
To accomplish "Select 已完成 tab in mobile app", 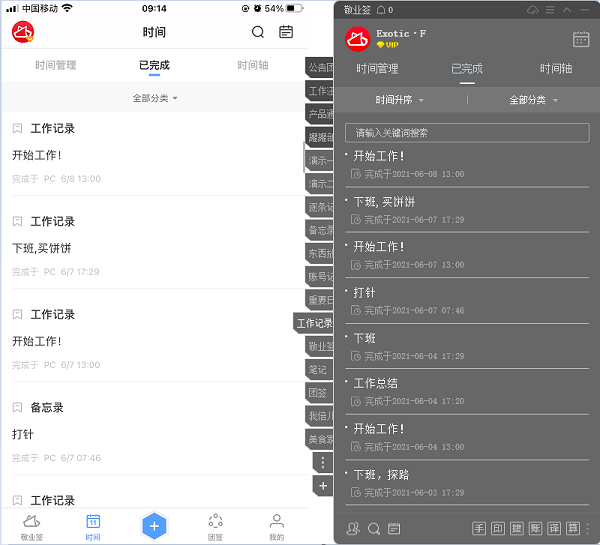I will (x=154, y=65).
